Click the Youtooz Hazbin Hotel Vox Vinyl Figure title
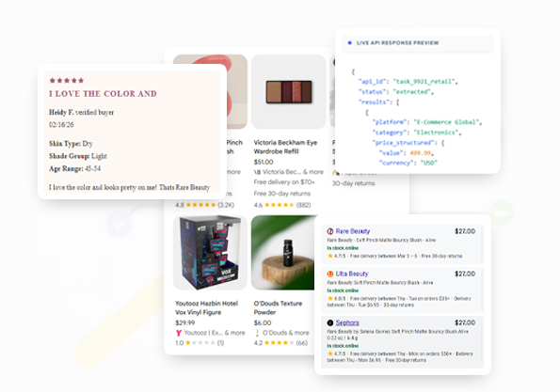 point(206,307)
